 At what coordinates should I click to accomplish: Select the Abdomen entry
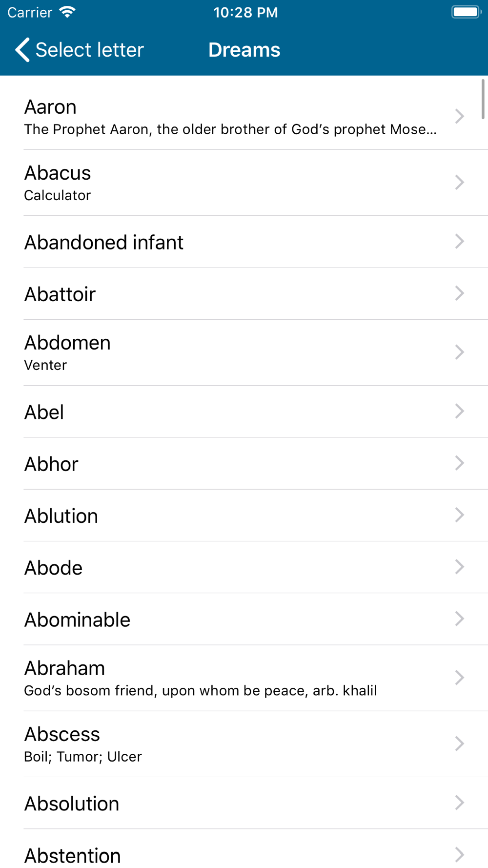pyautogui.click(x=244, y=352)
